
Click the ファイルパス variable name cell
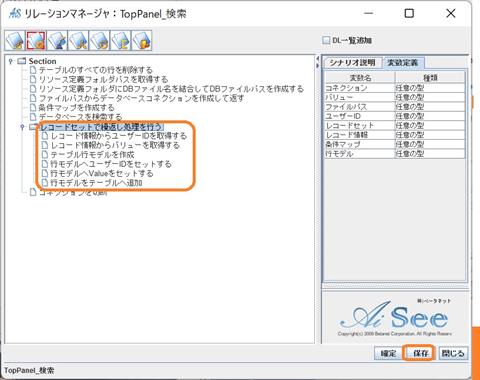pos(360,107)
